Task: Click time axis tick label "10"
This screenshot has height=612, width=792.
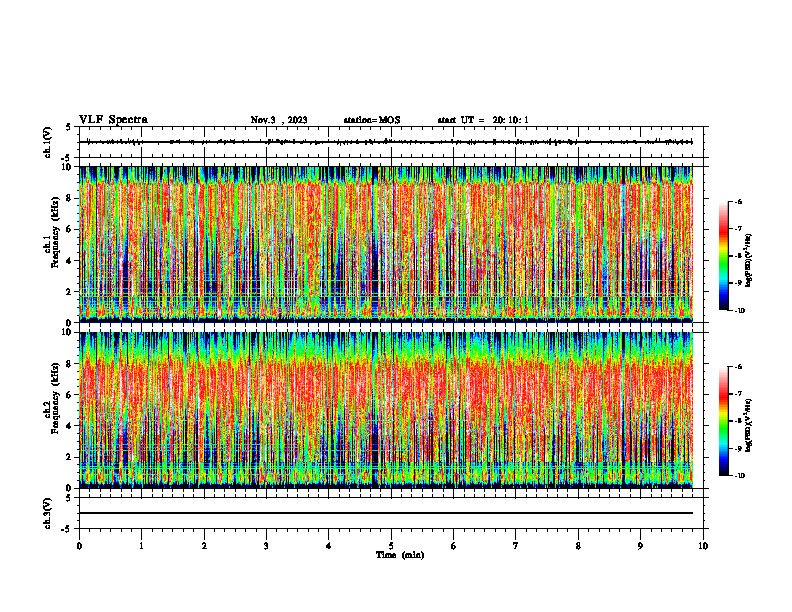Action: [703, 546]
